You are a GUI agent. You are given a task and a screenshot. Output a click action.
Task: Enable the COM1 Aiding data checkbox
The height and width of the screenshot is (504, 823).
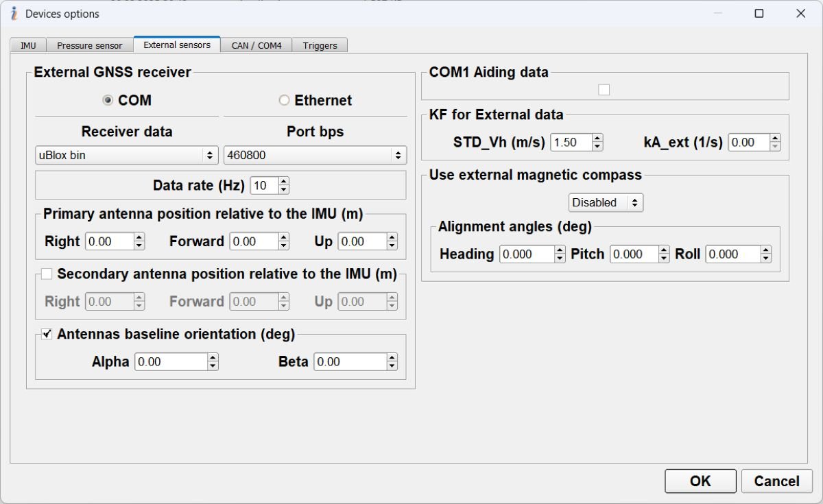point(604,89)
